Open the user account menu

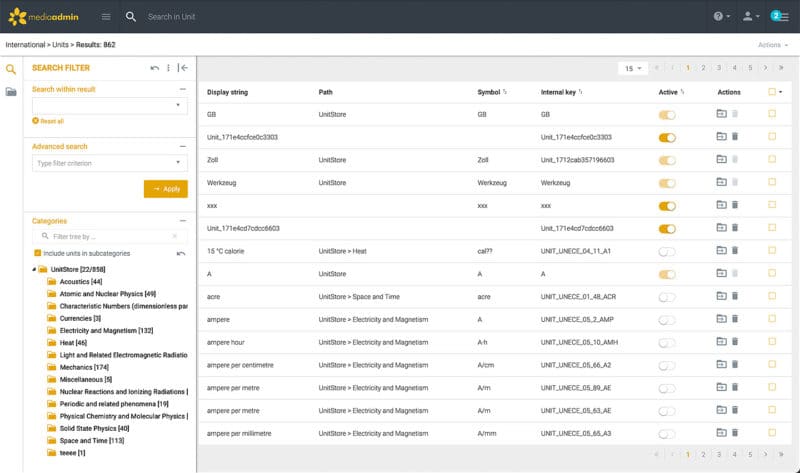[x=751, y=16]
